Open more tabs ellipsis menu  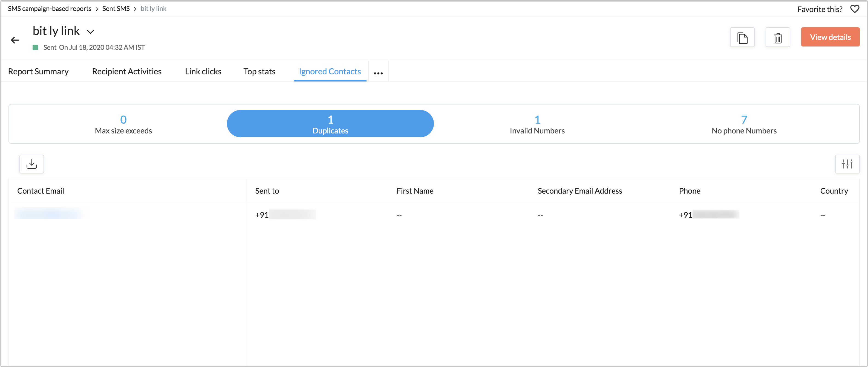(x=378, y=73)
